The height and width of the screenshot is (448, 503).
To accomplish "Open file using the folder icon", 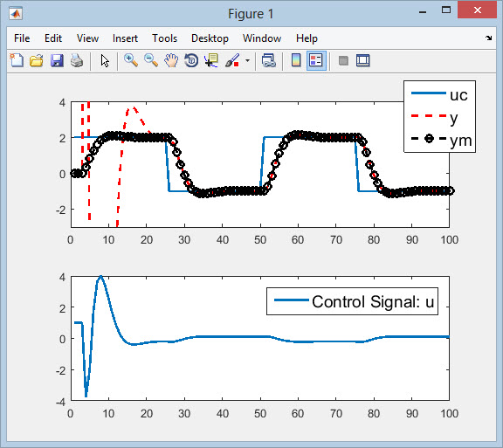I will pyautogui.click(x=37, y=60).
